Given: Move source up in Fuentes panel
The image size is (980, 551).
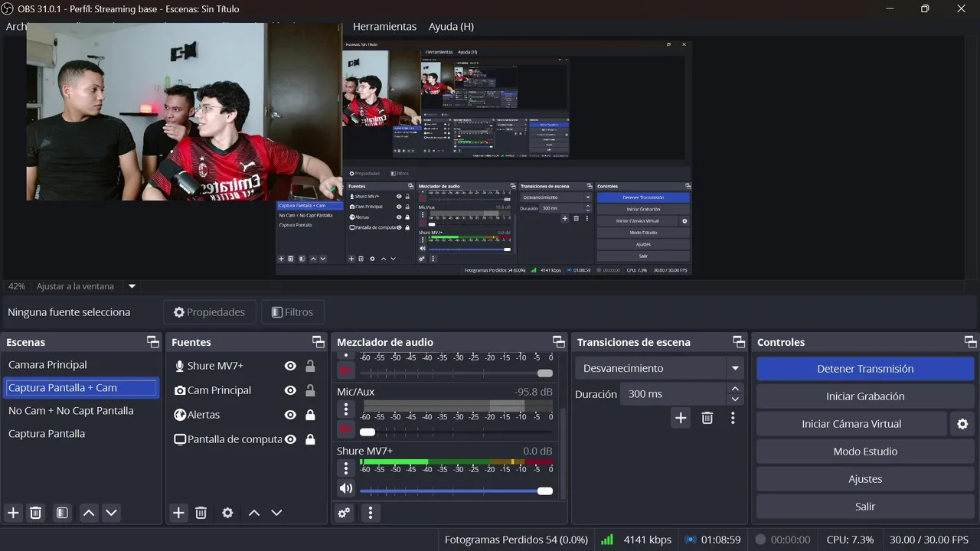Looking at the screenshot, I should pos(254,513).
